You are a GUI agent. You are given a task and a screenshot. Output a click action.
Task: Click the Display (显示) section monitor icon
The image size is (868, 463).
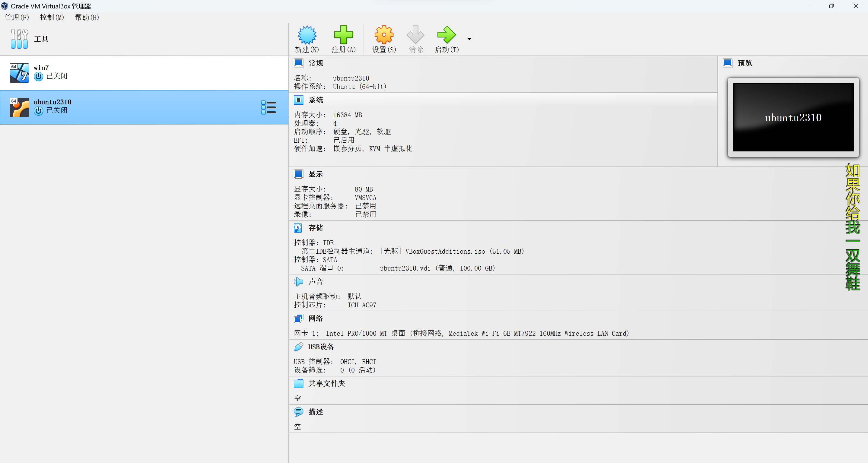(299, 174)
